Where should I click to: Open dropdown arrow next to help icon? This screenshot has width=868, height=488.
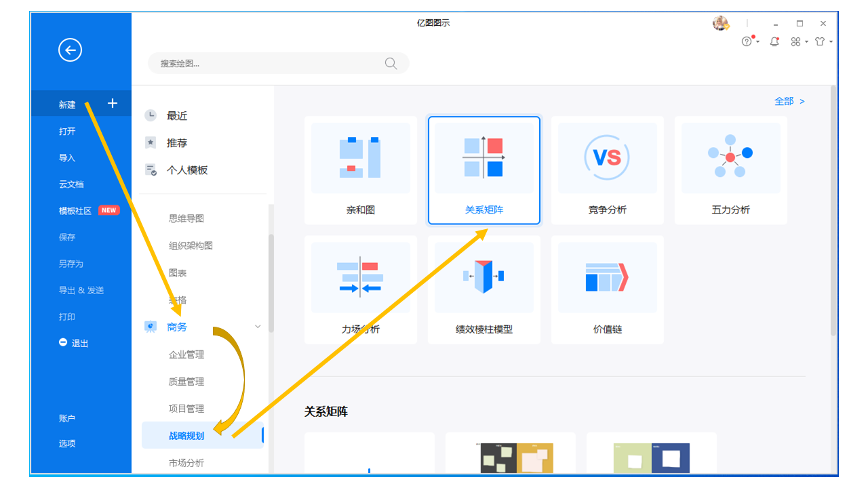(x=757, y=42)
